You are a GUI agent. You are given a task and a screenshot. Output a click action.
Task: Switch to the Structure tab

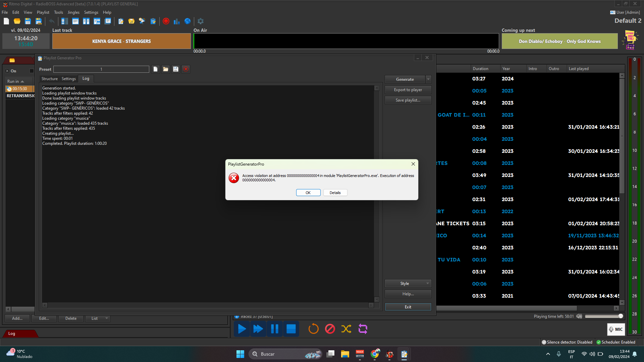pos(50,79)
